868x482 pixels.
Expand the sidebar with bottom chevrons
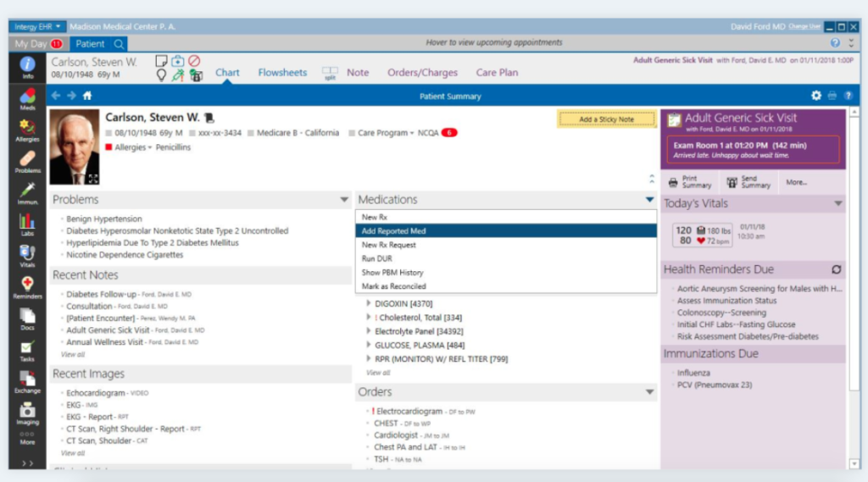click(27, 463)
